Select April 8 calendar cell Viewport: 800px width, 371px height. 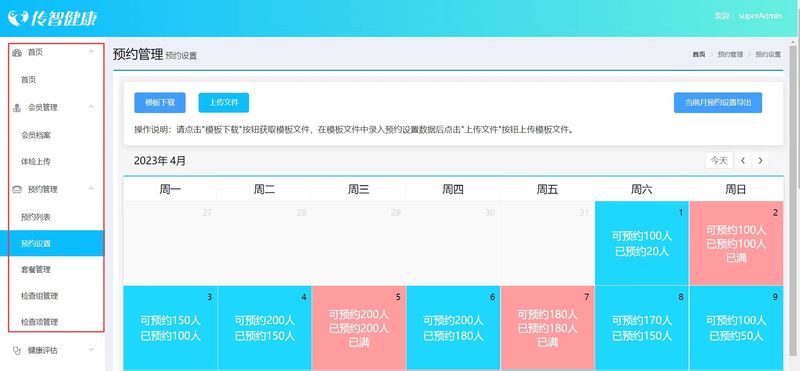tap(642, 328)
